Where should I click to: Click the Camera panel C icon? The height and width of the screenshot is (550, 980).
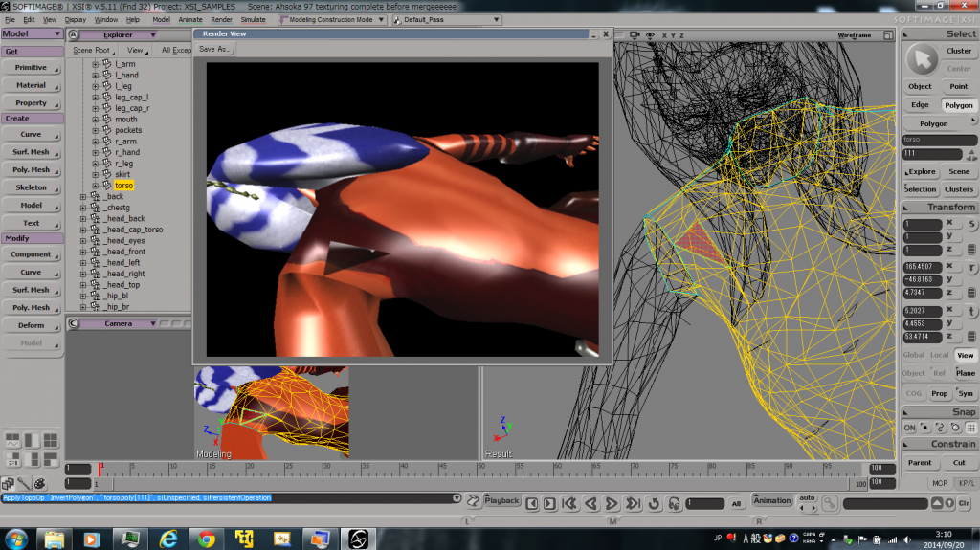(x=74, y=323)
